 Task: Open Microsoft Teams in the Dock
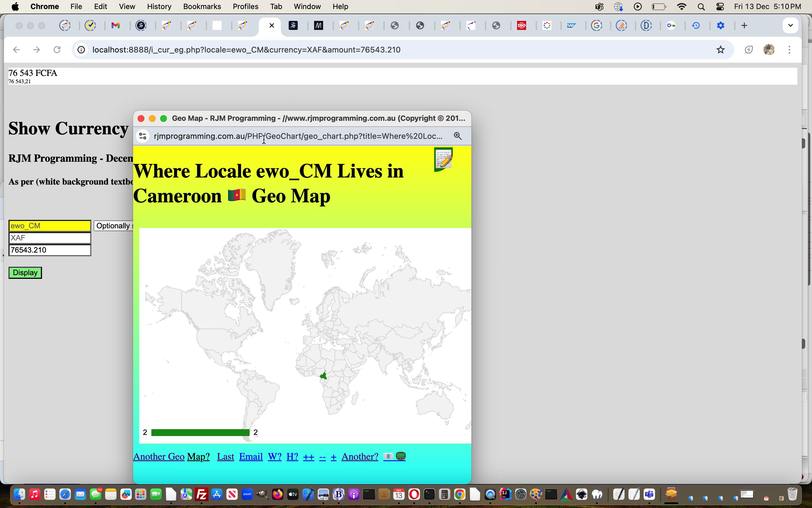click(x=650, y=494)
